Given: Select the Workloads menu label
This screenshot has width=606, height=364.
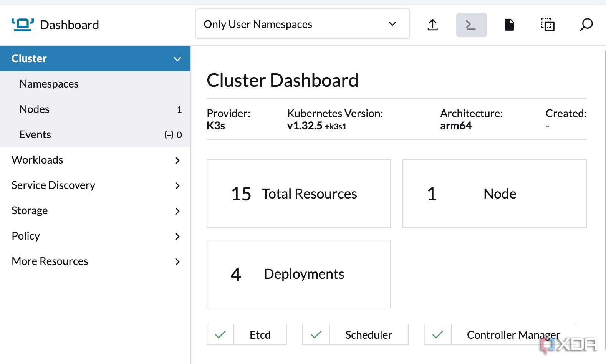Looking at the screenshot, I should click(37, 160).
